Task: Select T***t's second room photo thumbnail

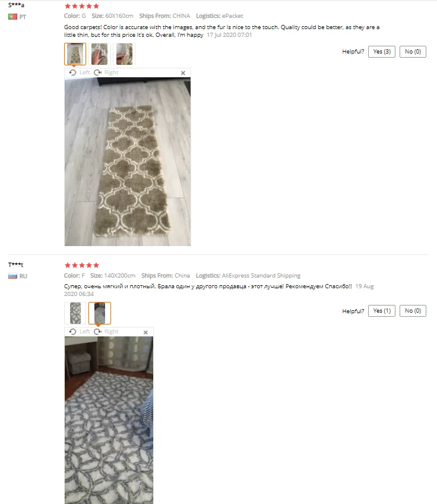Action: click(x=100, y=313)
